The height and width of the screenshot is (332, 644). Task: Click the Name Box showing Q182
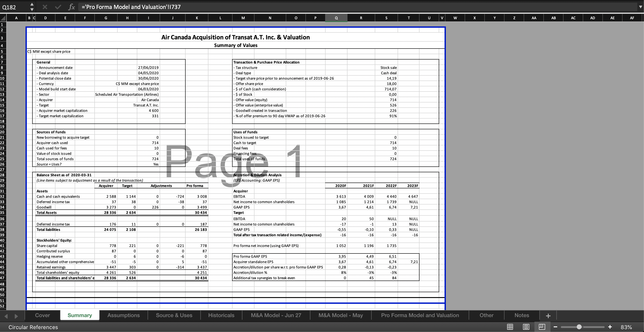click(x=15, y=7)
